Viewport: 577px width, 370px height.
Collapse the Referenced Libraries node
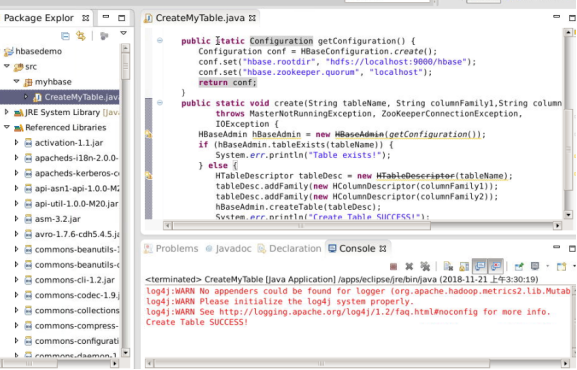tap(7, 127)
